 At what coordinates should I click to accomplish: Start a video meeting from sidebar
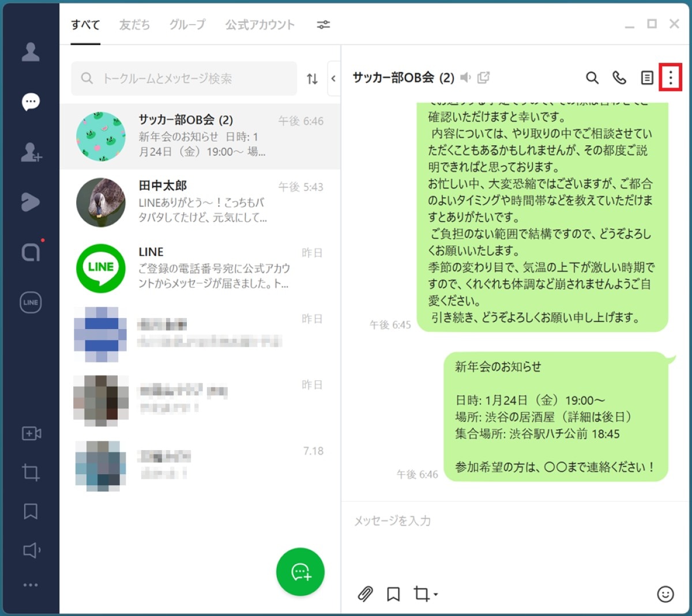pyautogui.click(x=31, y=433)
